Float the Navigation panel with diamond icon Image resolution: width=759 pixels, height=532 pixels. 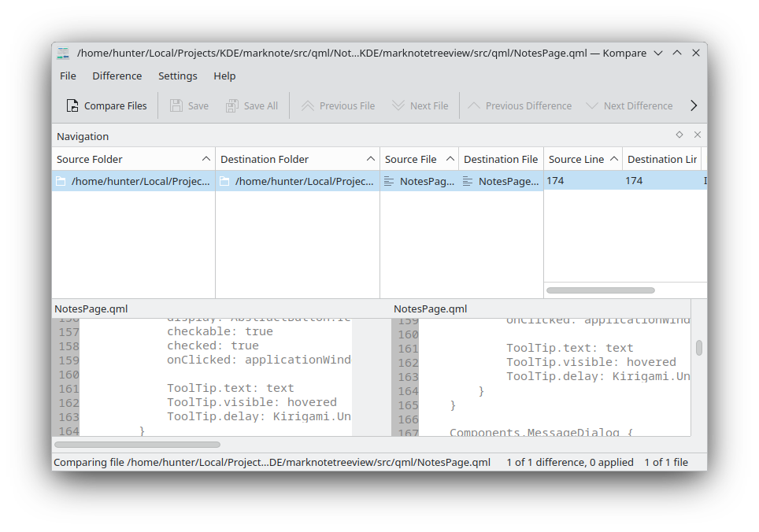679,135
